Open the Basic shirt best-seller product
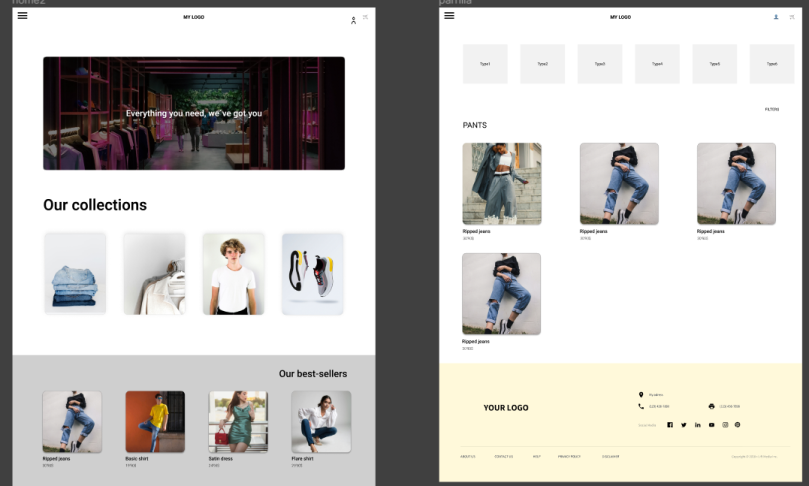Viewport: 809px width, 486px height. [155, 421]
